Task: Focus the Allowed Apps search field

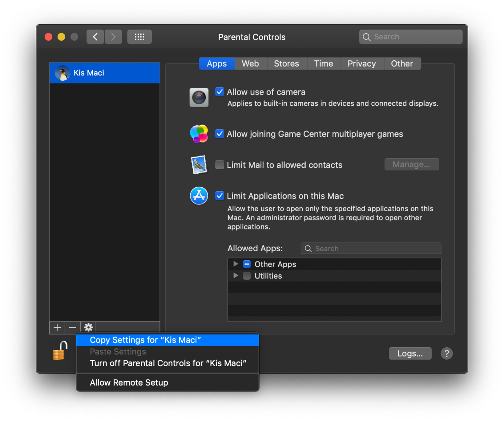Action: tap(371, 248)
